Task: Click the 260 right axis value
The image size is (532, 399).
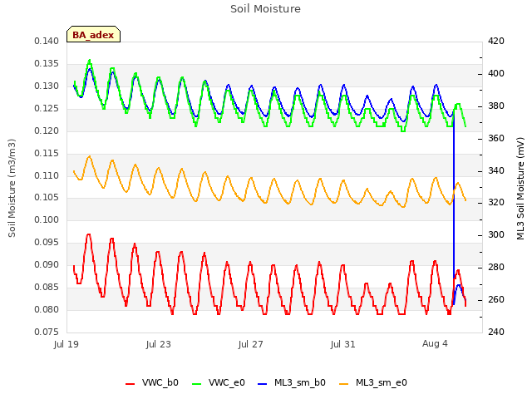Action: tap(496, 299)
